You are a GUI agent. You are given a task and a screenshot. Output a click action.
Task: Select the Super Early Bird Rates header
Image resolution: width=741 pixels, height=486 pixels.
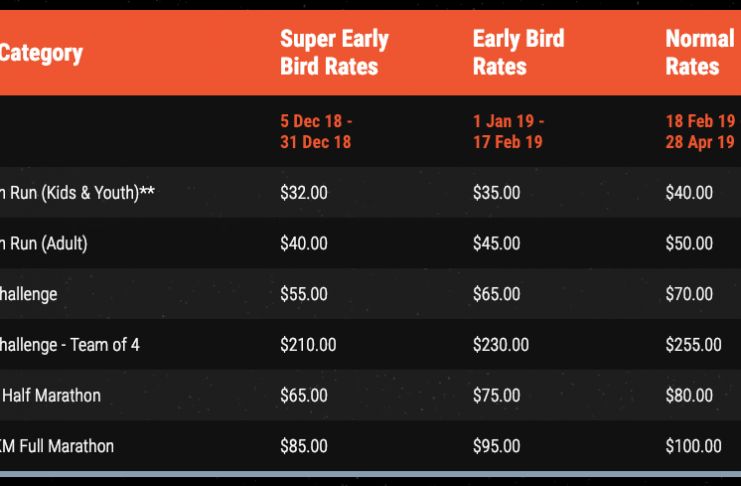(x=334, y=52)
